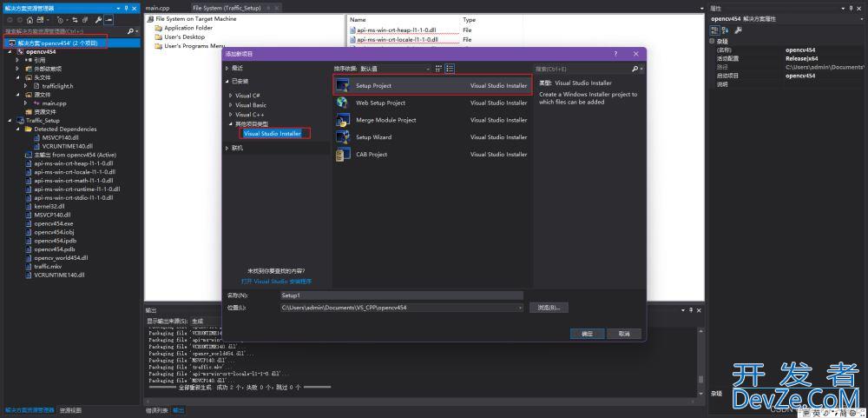This screenshot has height=418, width=868.
Task: Click Traffic_Setup project icon in tree
Action: (x=21, y=120)
